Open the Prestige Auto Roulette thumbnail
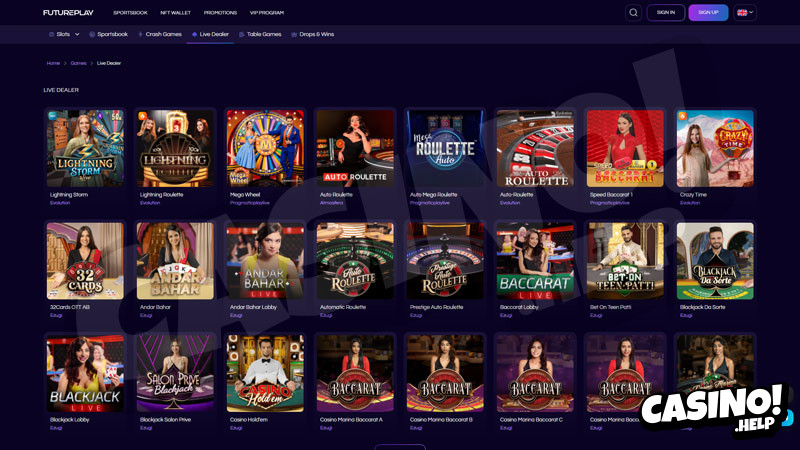 (x=445, y=261)
